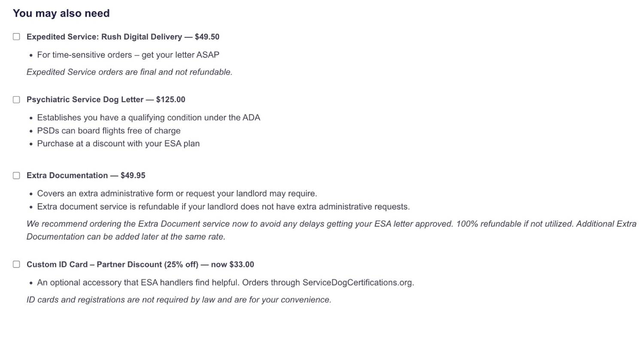Click the 'Extra document service is refundable' bullet

[x=223, y=206]
